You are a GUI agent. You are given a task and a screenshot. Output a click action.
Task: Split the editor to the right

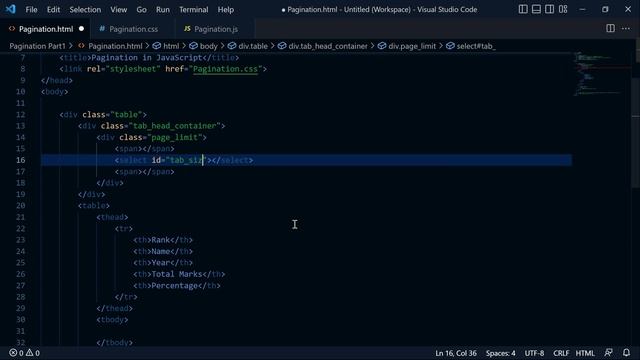pyautogui.click(x=610, y=28)
